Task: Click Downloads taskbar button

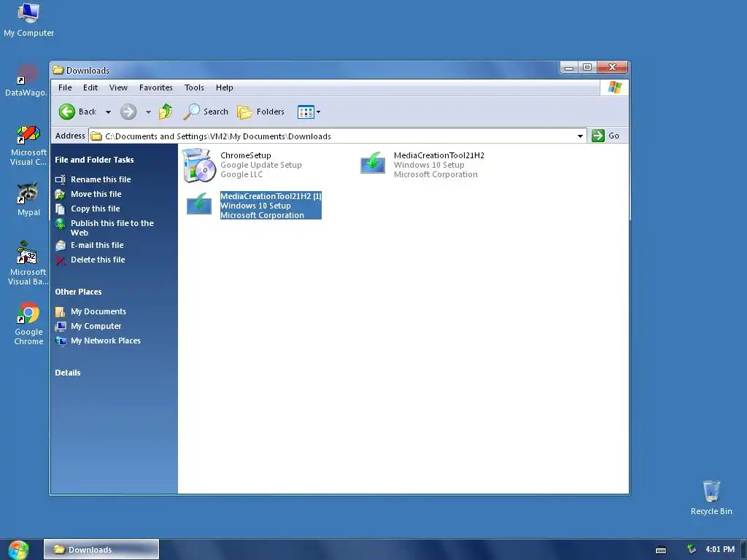Action: (x=101, y=550)
